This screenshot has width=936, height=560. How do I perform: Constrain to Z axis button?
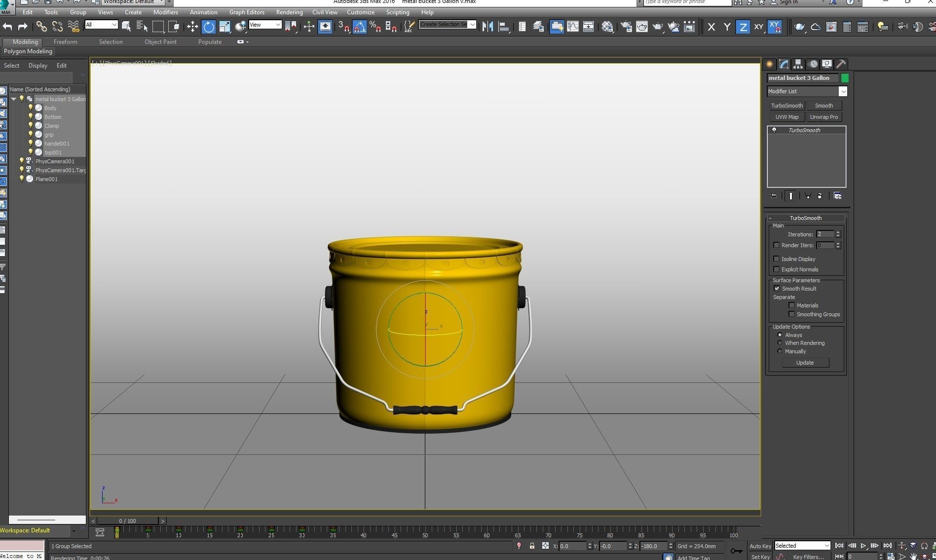click(x=743, y=27)
